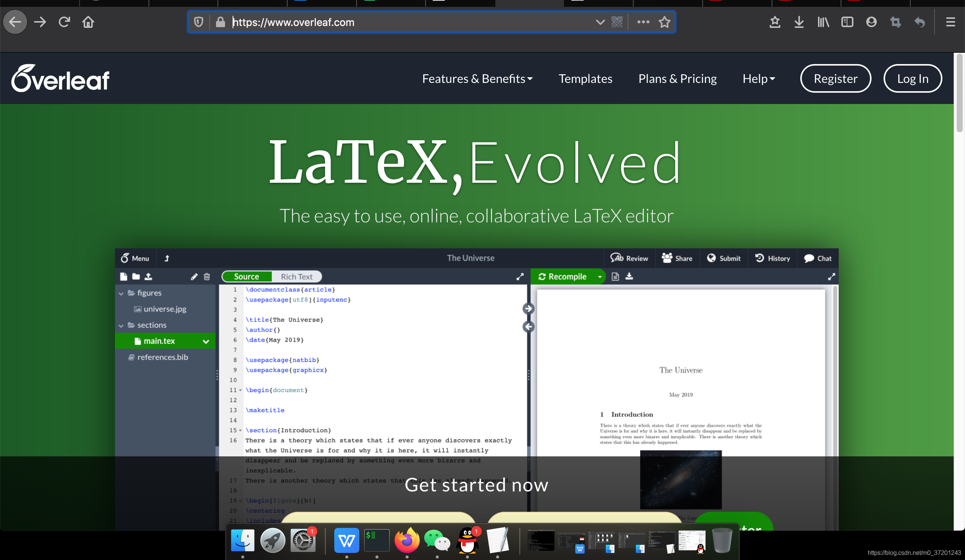Open the Firefox downloads arrow icon
The width and height of the screenshot is (965, 560).
coord(799,22)
